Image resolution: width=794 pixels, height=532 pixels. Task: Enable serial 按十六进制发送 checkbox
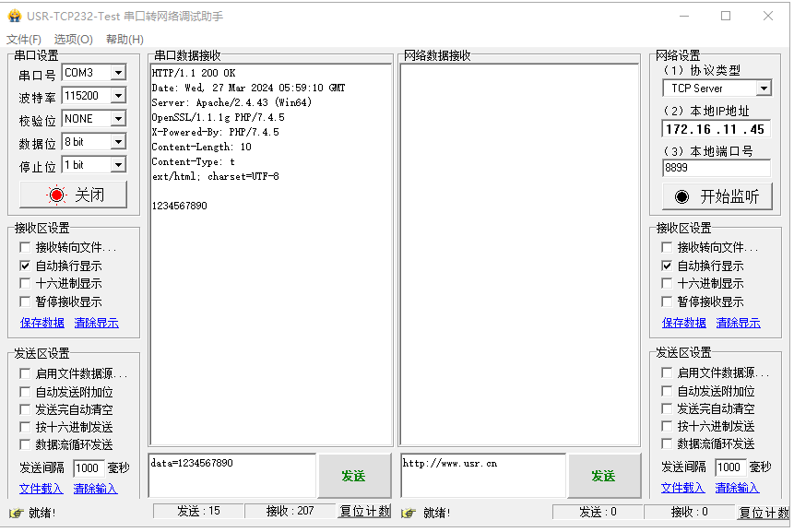(x=25, y=427)
